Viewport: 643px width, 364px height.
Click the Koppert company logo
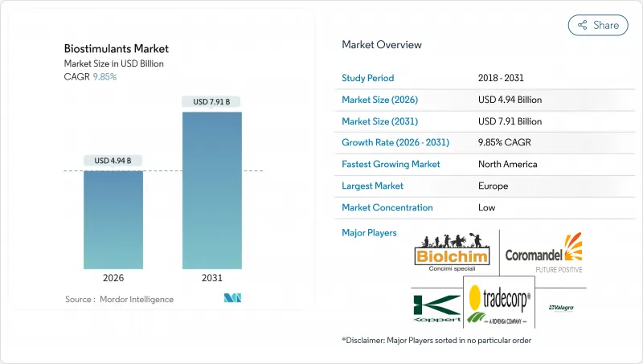(x=436, y=309)
